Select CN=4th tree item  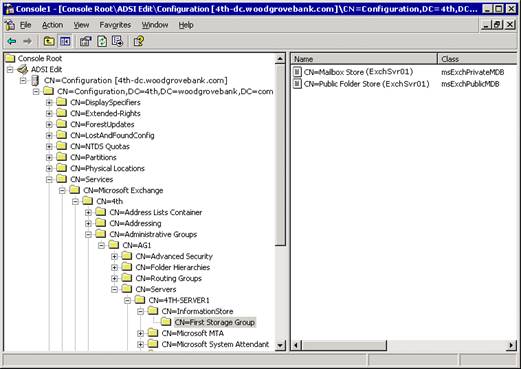(x=109, y=201)
